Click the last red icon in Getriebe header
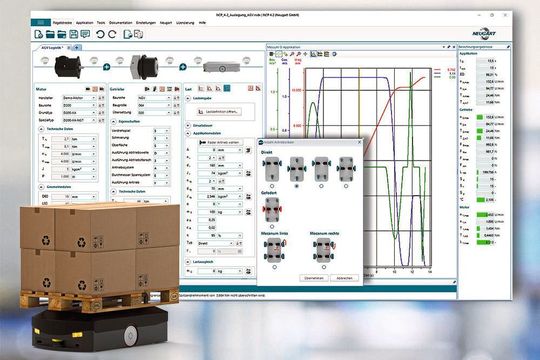The height and width of the screenshot is (360, 540). (177, 89)
